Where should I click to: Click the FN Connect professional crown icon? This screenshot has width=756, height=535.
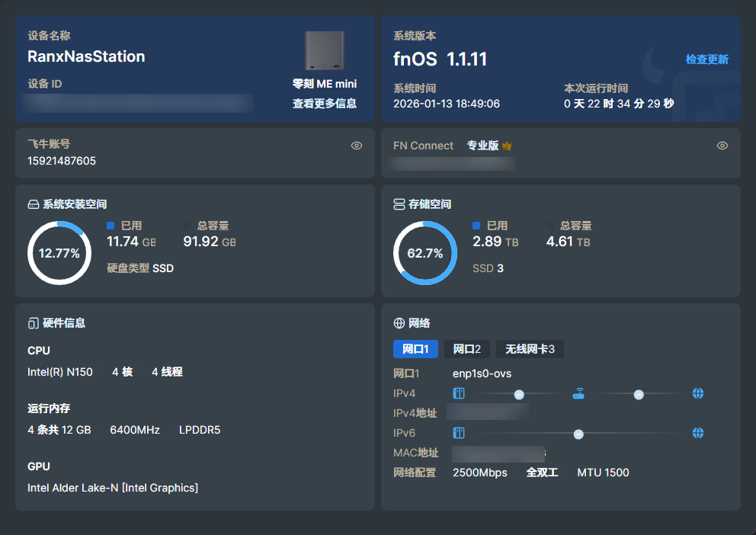[507, 146]
